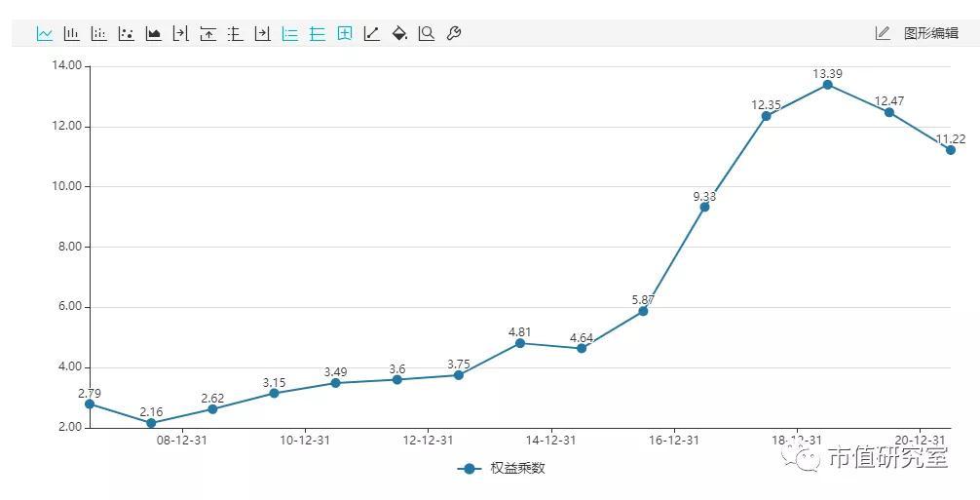Click the 13.39 peak data point
980x500 pixels.
point(827,85)
